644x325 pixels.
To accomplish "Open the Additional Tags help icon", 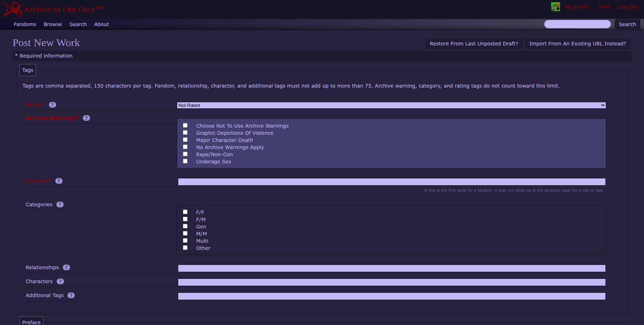I will pyautogui.click(x=71, y=295).
